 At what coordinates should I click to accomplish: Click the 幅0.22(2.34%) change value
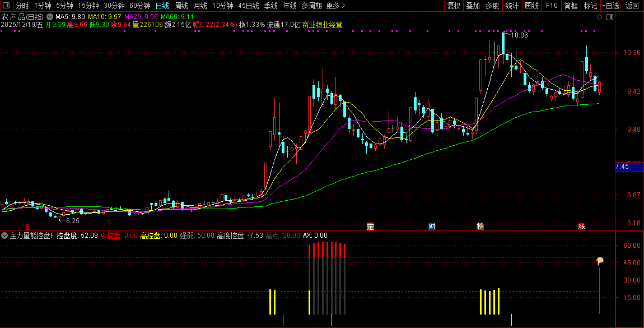pos(215,25)
